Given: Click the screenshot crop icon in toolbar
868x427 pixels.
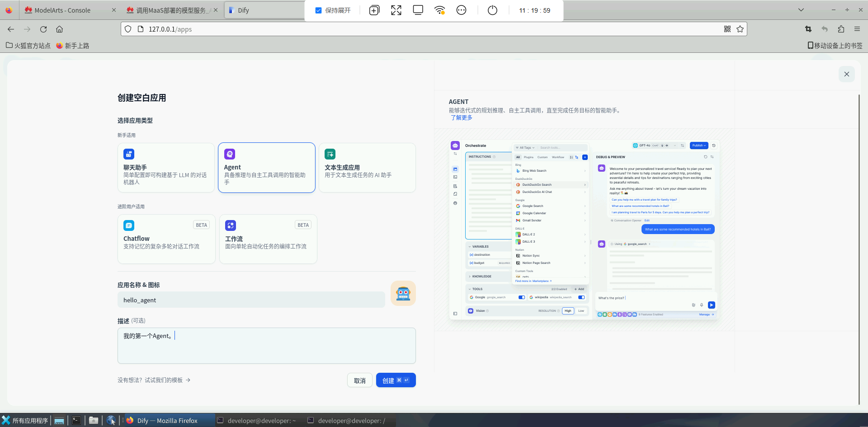Looking at the screenshot, I should (808, 29).
